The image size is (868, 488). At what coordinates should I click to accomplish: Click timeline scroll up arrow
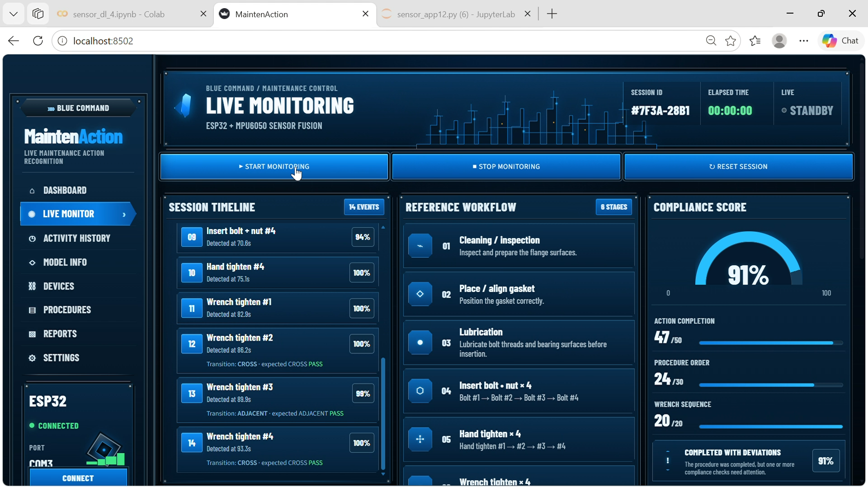[383, 227]
